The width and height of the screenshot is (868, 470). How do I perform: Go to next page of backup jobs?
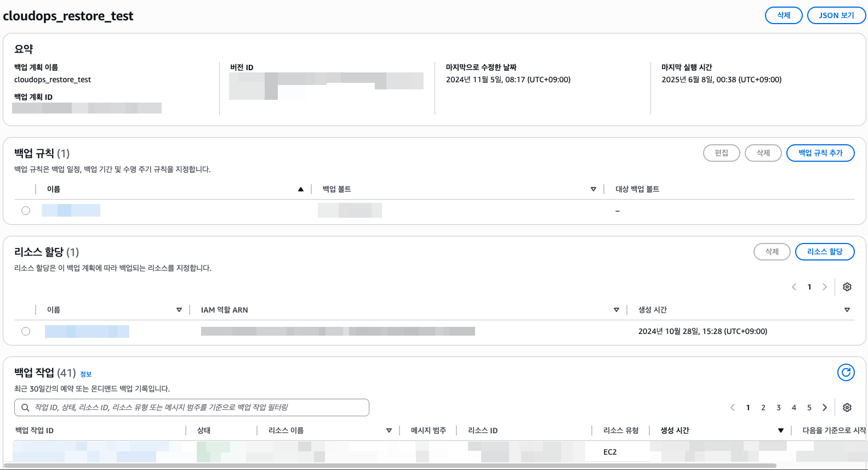coord(825,407)
